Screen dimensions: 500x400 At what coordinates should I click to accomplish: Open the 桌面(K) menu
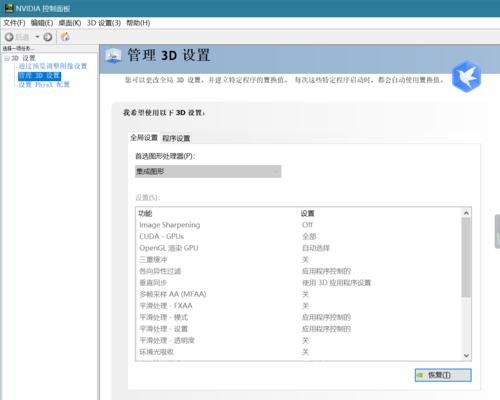pos(70,23)
